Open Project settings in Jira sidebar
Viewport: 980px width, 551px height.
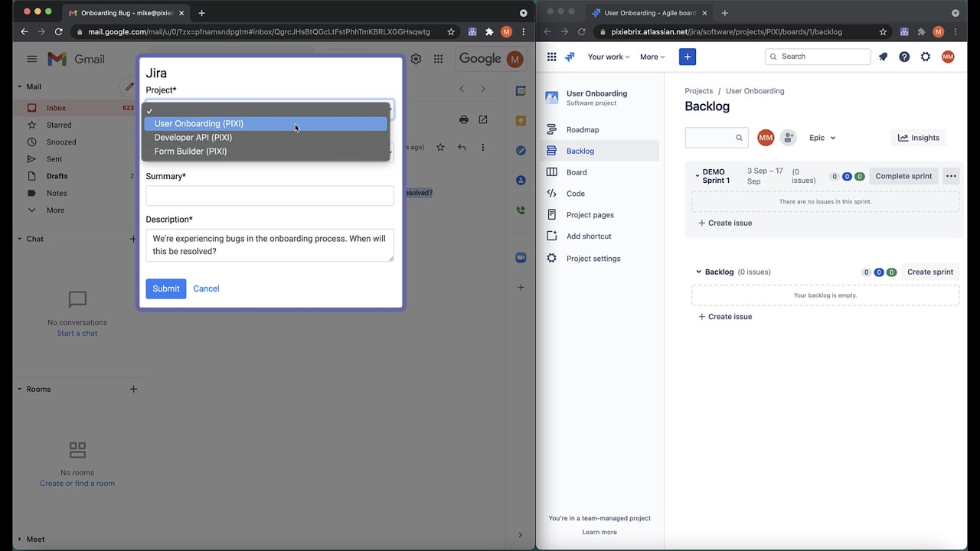600,259
